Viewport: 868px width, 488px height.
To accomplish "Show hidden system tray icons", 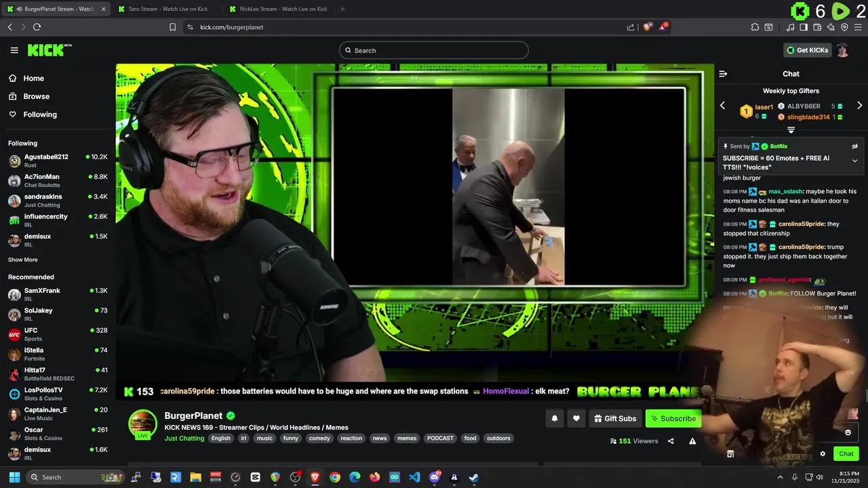I will [780, 477].
